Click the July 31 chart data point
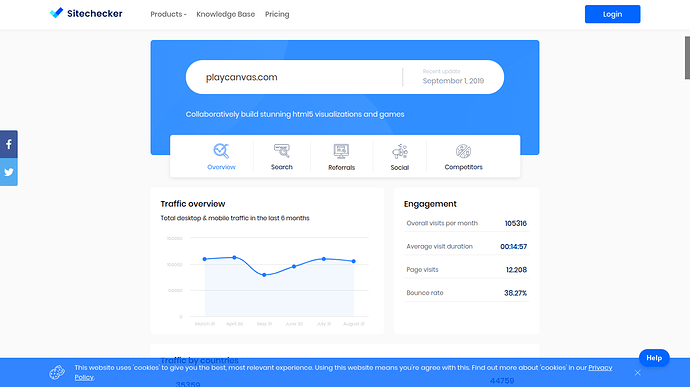The image size is (690, 387). coord(324,259)
